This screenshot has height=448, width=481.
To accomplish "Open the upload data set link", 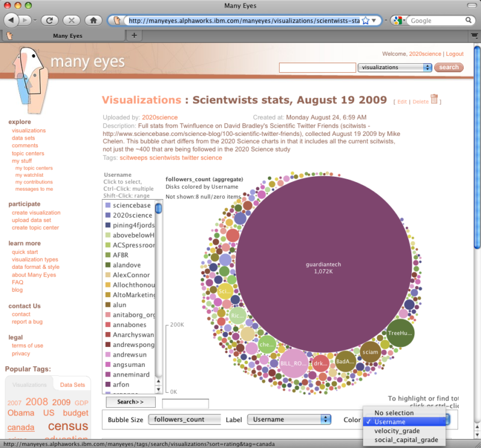I will 32,220.
